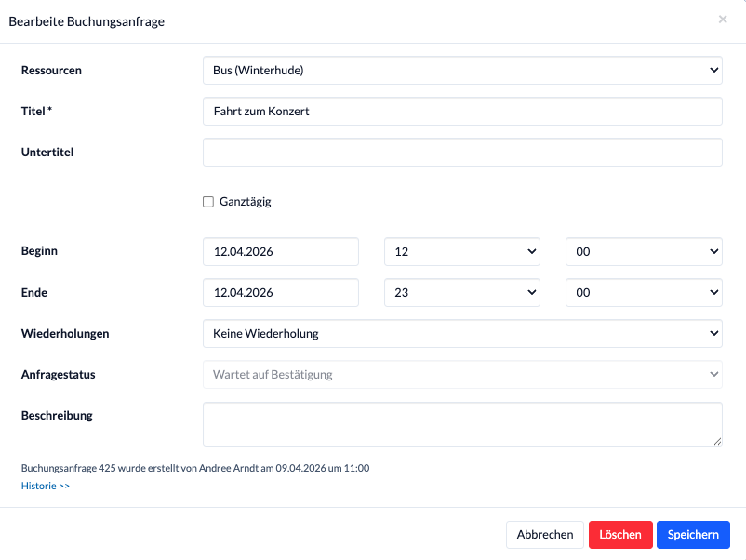Focus the empty Untertitel field
The height and width of the screenshot is (560, 746).
pos(462,153)
